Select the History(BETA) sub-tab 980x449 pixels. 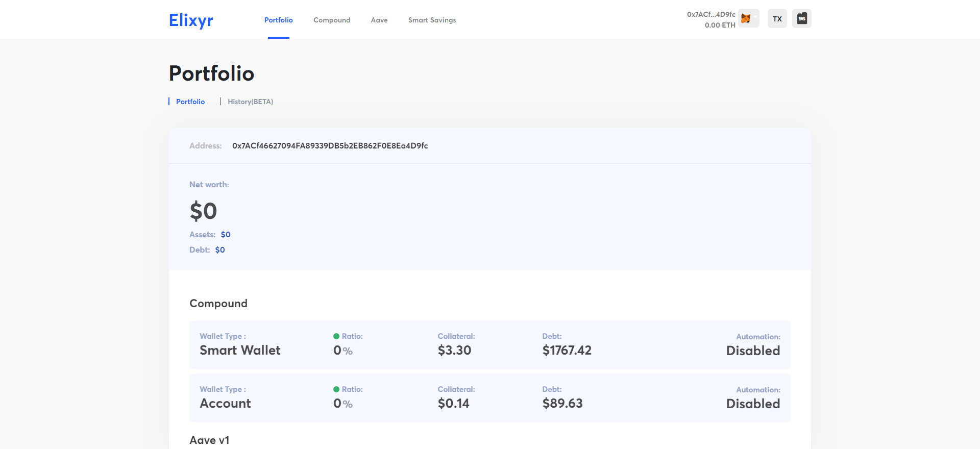pos(250,102)
